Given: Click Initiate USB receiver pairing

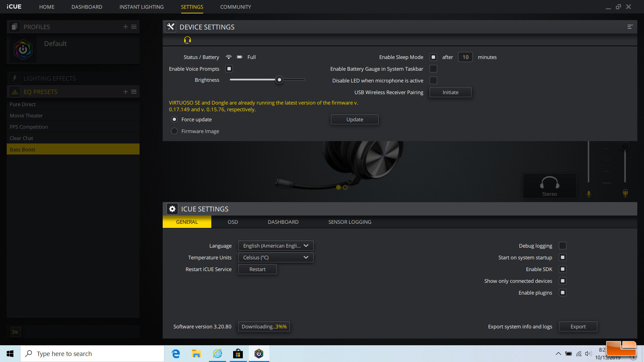Looking at the screenshot, I should (x=450, y=92).
